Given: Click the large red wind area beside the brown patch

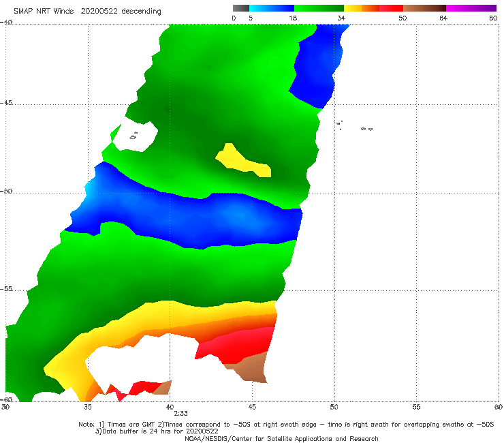Looking at the screenshot, I should tap(238, 346).
